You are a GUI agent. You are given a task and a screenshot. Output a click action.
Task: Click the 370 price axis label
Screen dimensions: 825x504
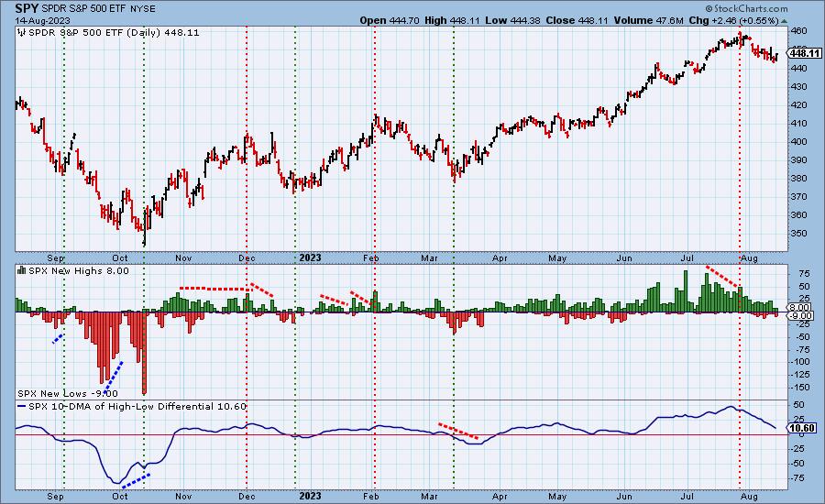pos(798,197)
